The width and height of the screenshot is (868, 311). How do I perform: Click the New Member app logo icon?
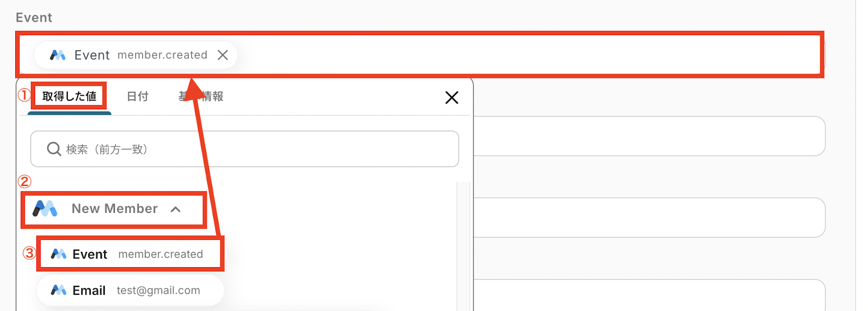45,209
